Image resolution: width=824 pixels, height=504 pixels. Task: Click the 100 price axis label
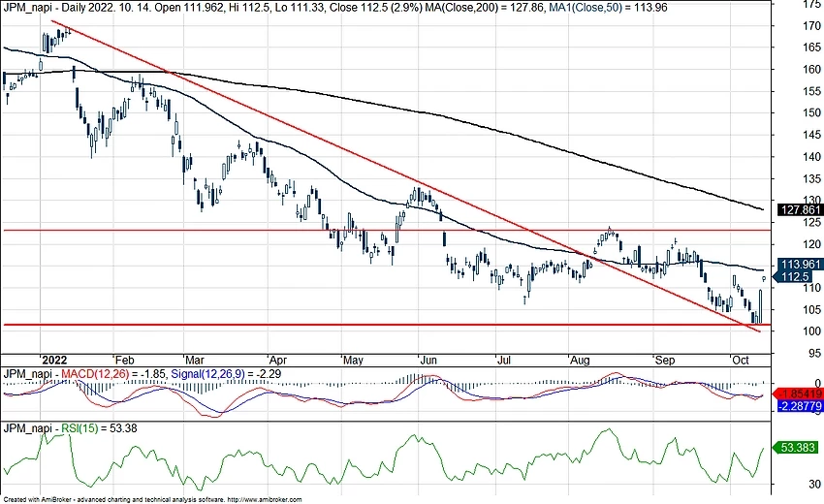coord(811,331)
